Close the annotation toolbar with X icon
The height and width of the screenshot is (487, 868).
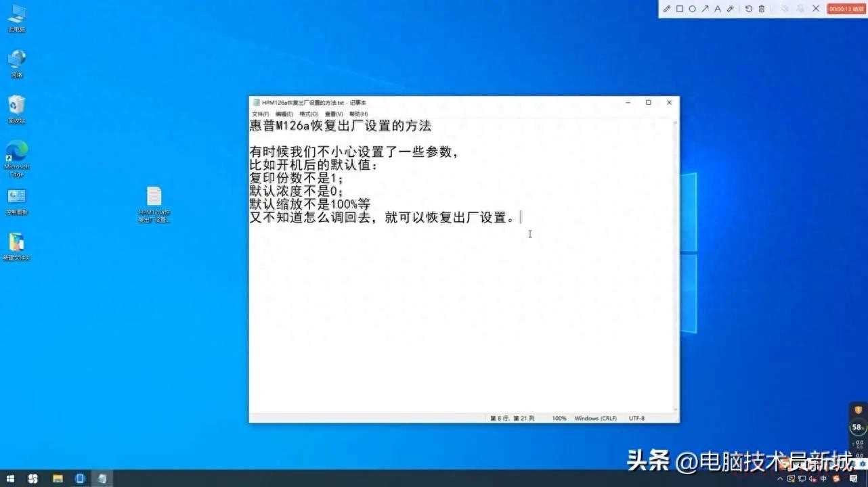[816, 9]
